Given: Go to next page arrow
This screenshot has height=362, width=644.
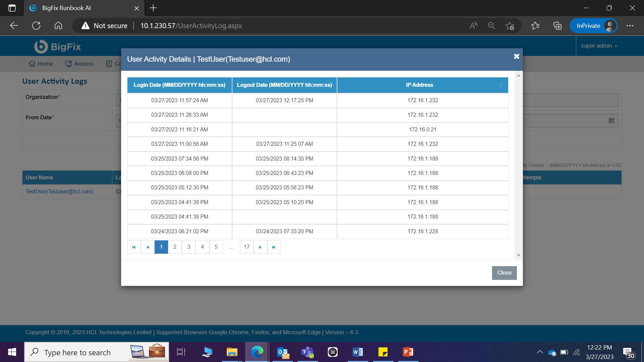Looking at the screenshot, I should pos(260,247).
